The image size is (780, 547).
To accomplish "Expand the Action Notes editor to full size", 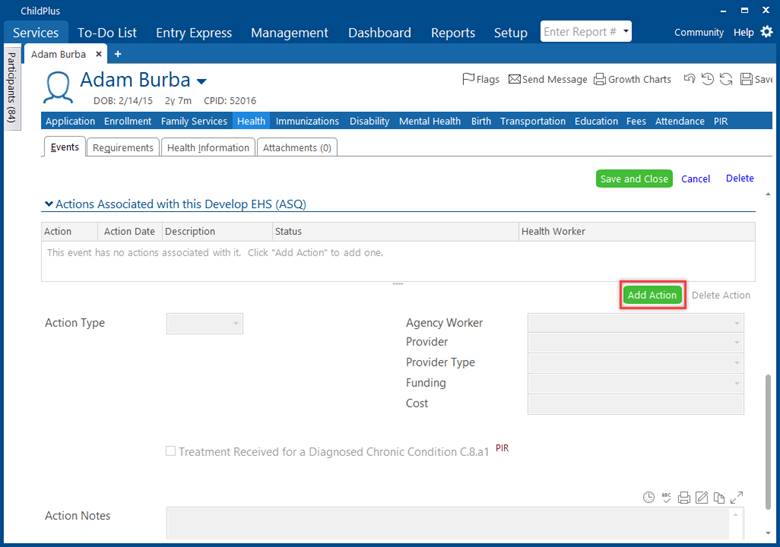I will point(737,497).
